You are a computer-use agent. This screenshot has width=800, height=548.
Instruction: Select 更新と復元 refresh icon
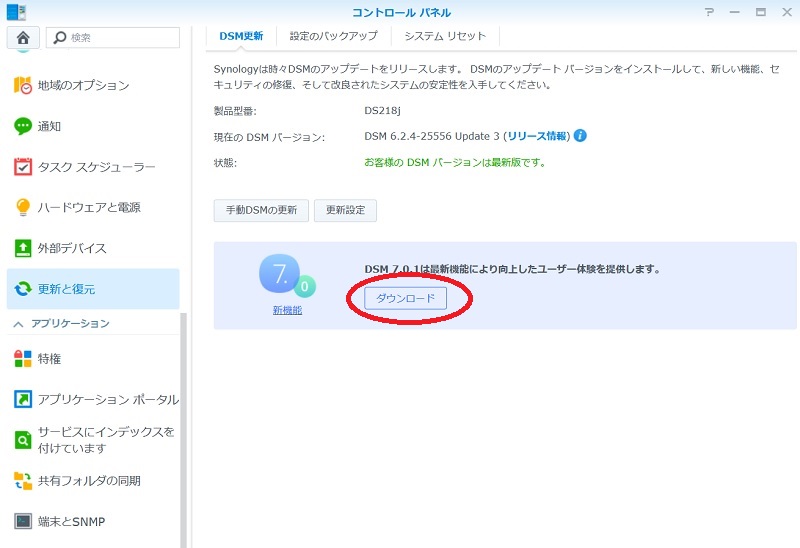[x=22, y=289]
